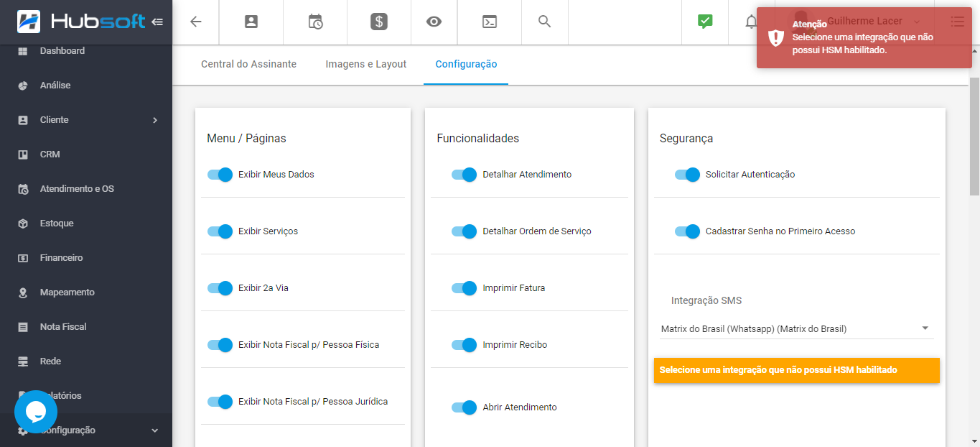Click the Hubsoft logo
The height and width of the screenshot is (447, 980).
[x=81, y=22]
